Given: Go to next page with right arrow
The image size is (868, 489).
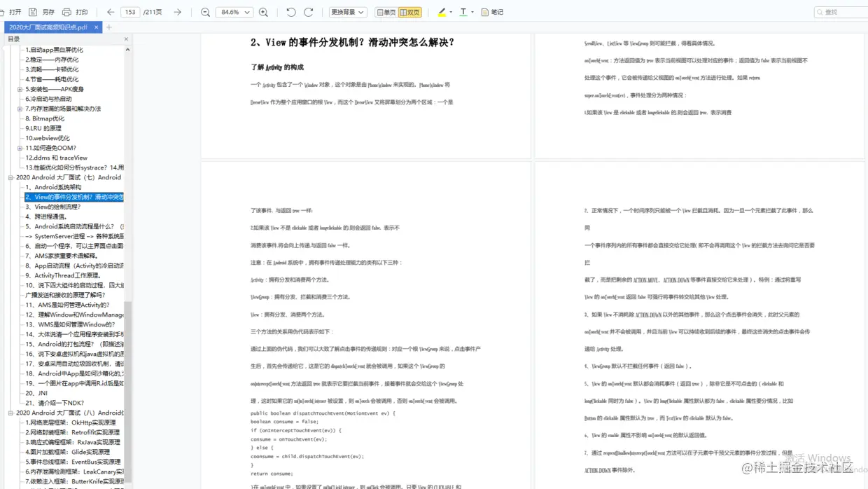Looking at the screenshot, I should pos(177,12).
